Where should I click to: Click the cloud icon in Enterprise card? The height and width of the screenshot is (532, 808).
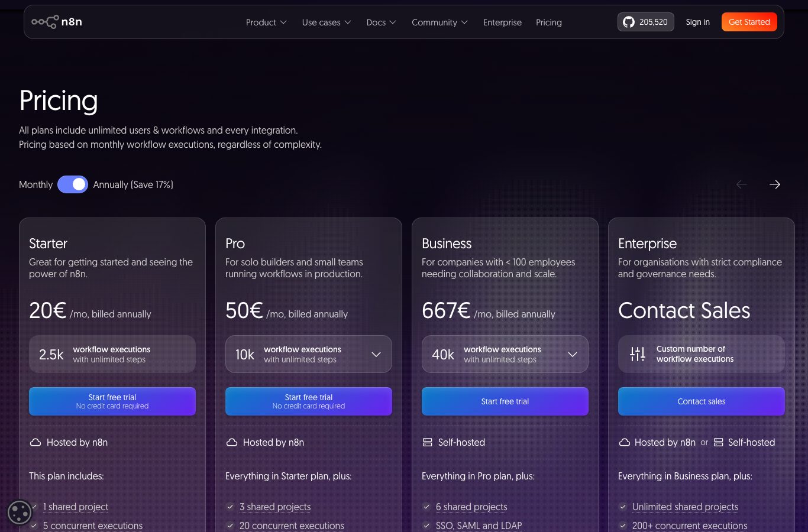pos(625,442)
